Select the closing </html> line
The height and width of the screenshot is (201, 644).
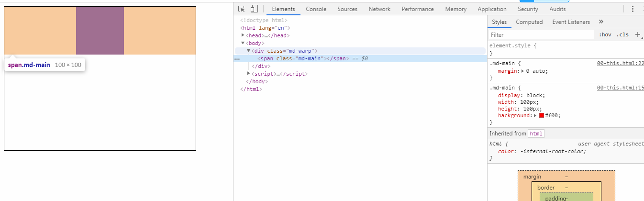pyautogui.click(x=251, y=89)
